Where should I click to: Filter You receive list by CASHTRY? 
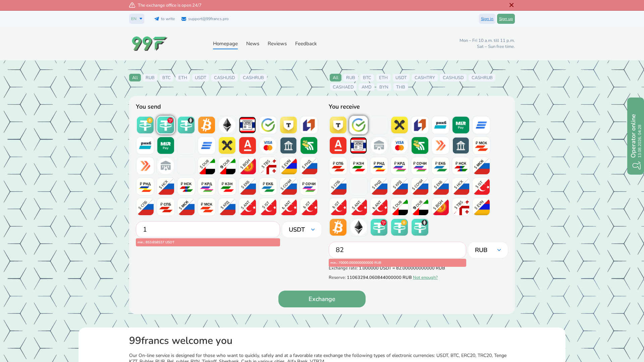point(425,78)
